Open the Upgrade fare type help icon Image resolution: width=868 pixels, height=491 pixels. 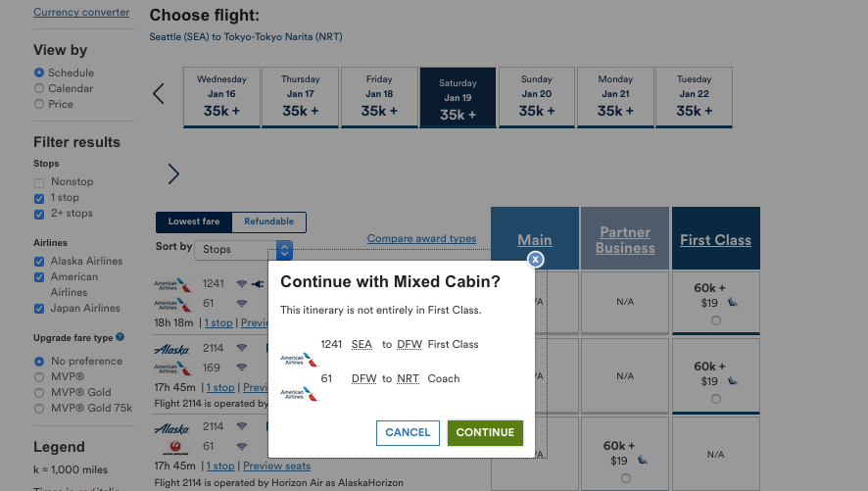[x=121, y=337]
